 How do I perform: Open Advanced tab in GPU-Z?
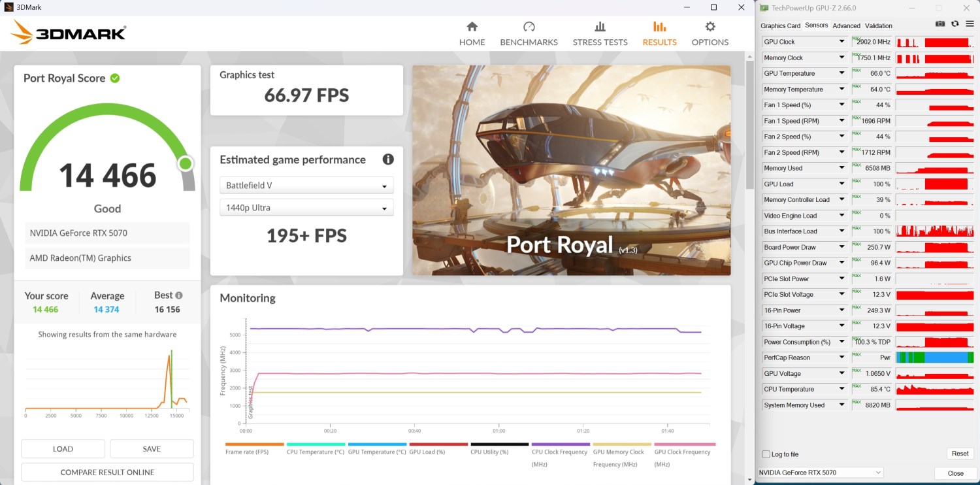(846, 26)
